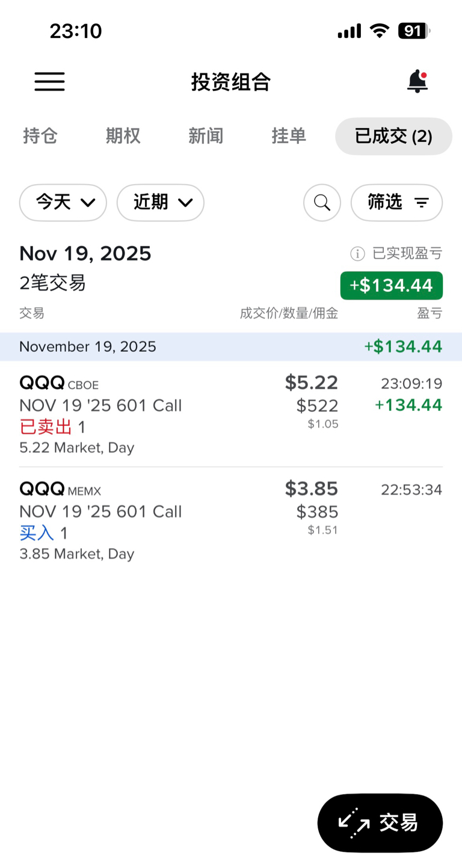
Task: Expand the 今天 date dropdown
Action: [x=63, y=203]
